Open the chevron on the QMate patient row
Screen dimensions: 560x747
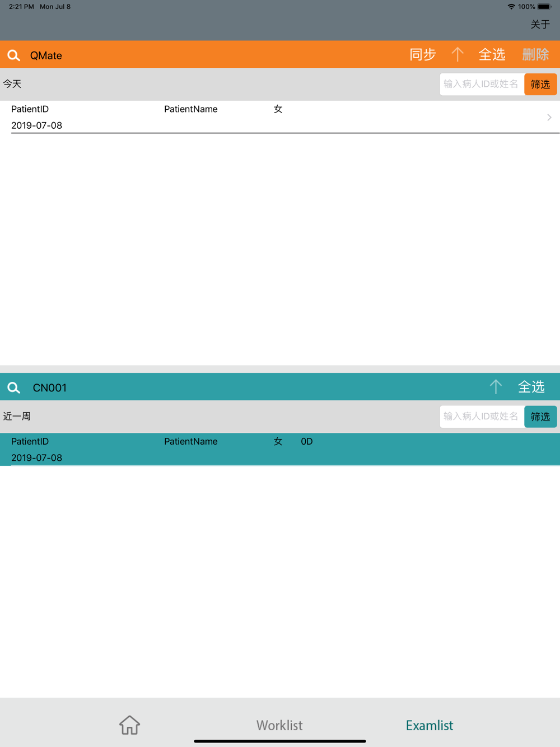pos(549,118)
